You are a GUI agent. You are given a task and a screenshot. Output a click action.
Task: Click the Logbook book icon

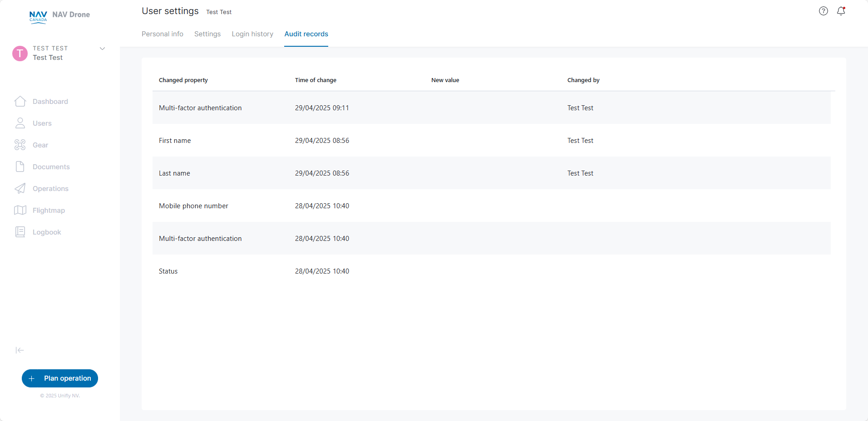(20, 232)
